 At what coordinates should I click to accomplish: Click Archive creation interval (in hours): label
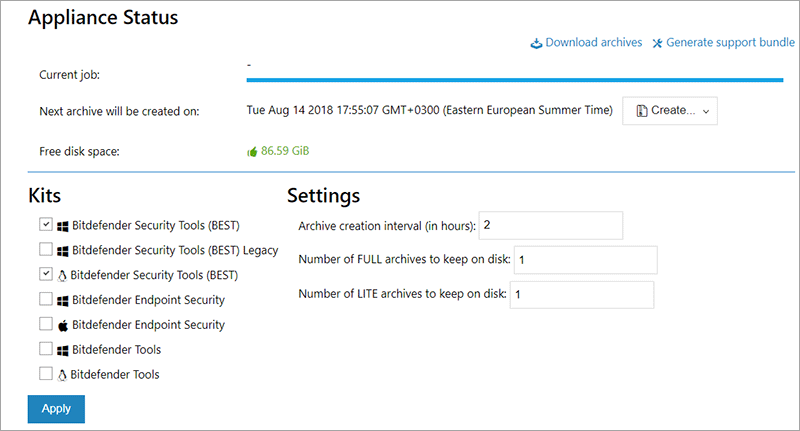pyautogui.click(x=387, y=226)
